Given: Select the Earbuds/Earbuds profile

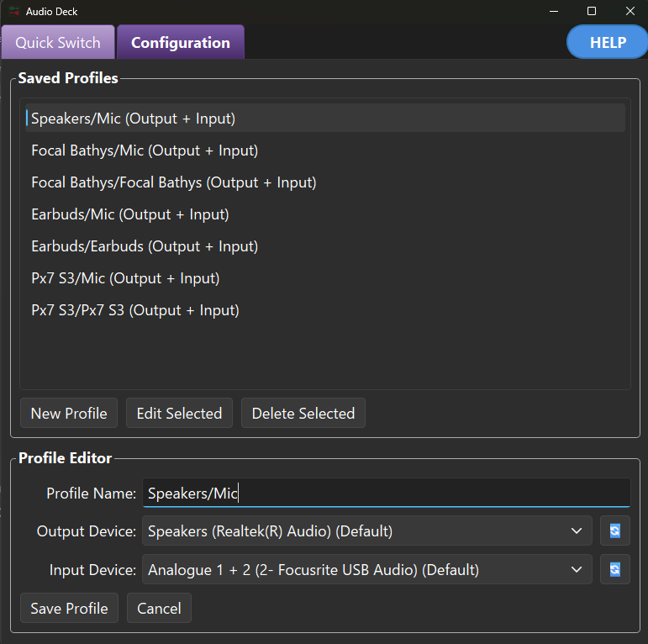Looking at the screenshot, I should point(324,246).
